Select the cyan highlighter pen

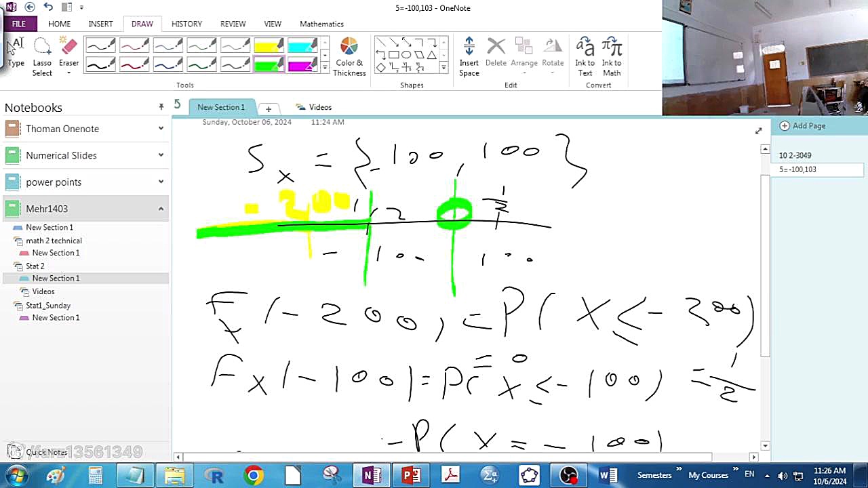[302, 45]
